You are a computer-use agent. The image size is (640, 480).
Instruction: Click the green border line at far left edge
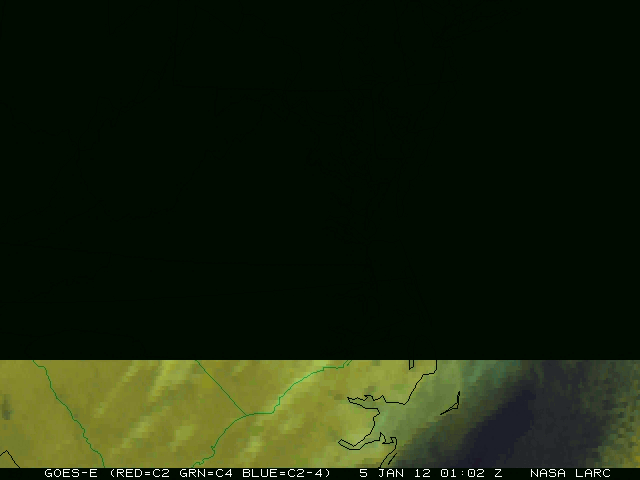[60, 400]
